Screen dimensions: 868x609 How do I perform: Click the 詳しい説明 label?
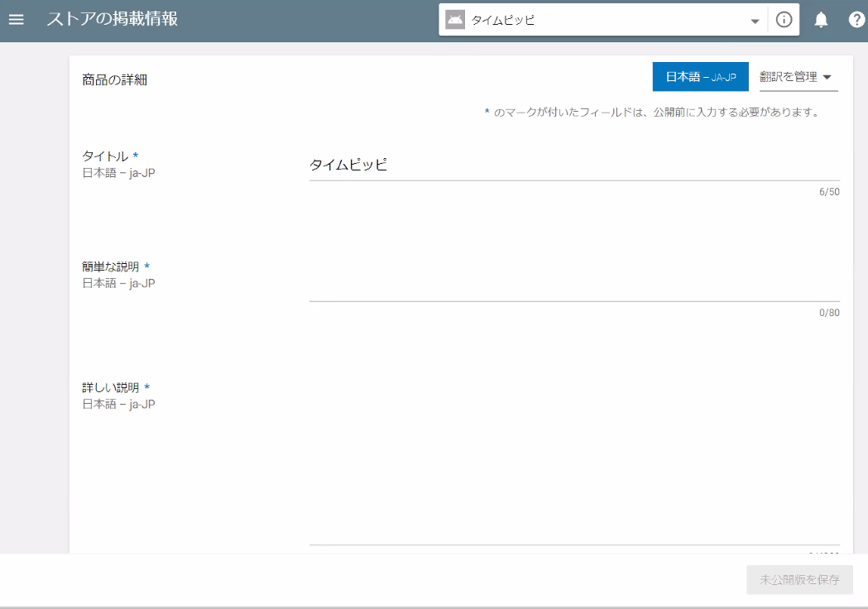[x=111, y=387]
